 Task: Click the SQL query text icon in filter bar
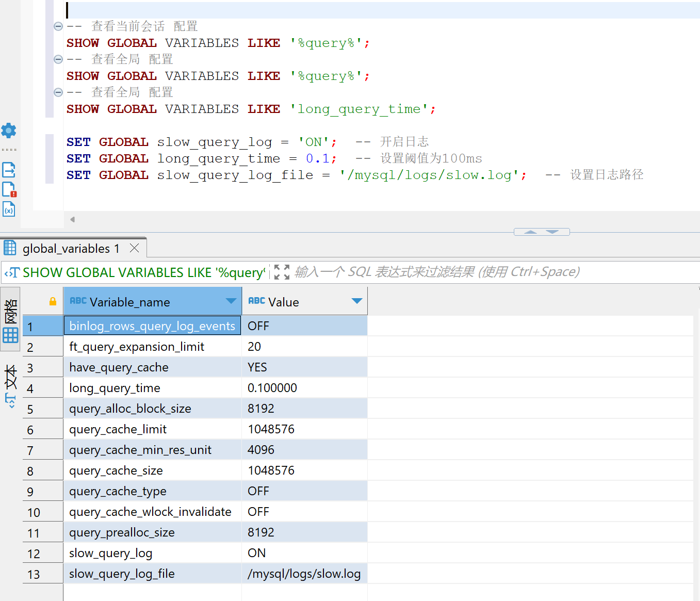tap(12, 272)
